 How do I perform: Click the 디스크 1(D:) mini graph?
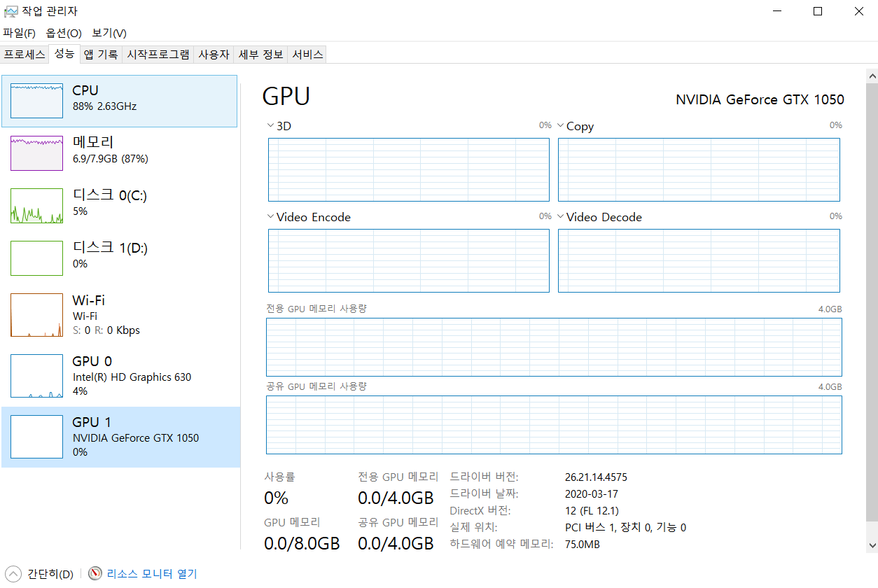(36, 258)
